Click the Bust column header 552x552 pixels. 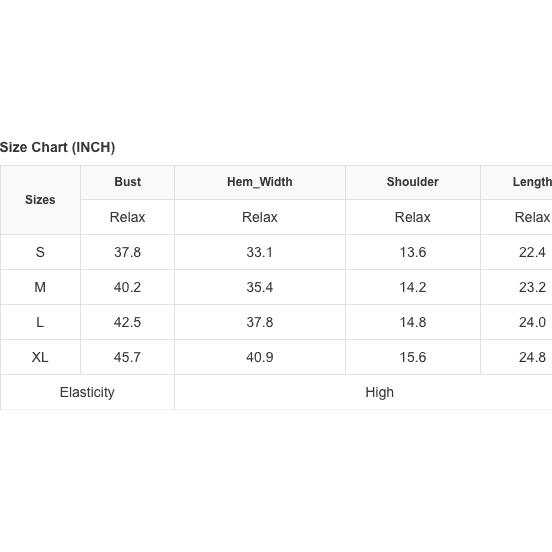127,182
